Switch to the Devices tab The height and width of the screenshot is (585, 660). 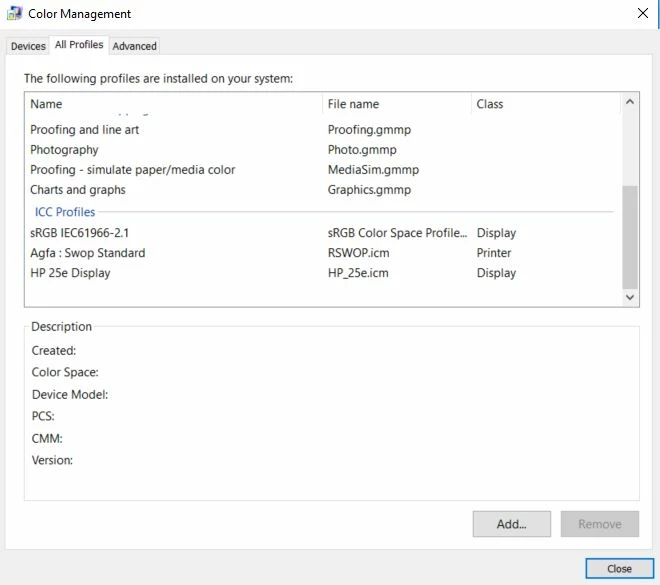pyautogui.click(x=28, y=46)
